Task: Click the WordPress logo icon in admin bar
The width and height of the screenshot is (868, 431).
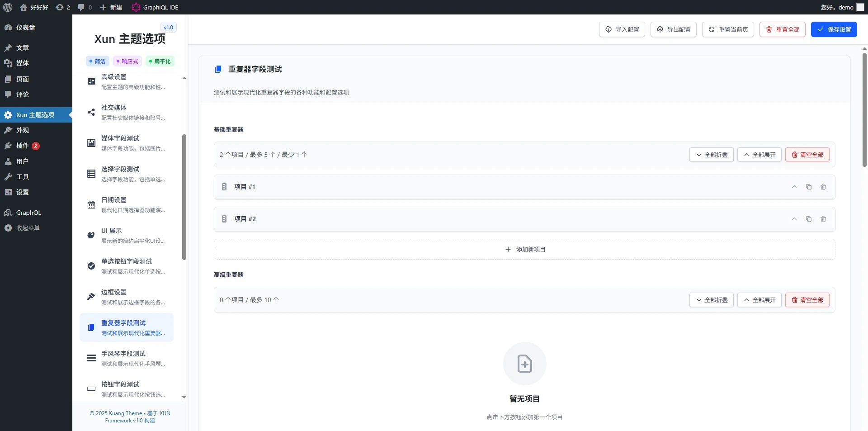Action: [x=8, y=7]
